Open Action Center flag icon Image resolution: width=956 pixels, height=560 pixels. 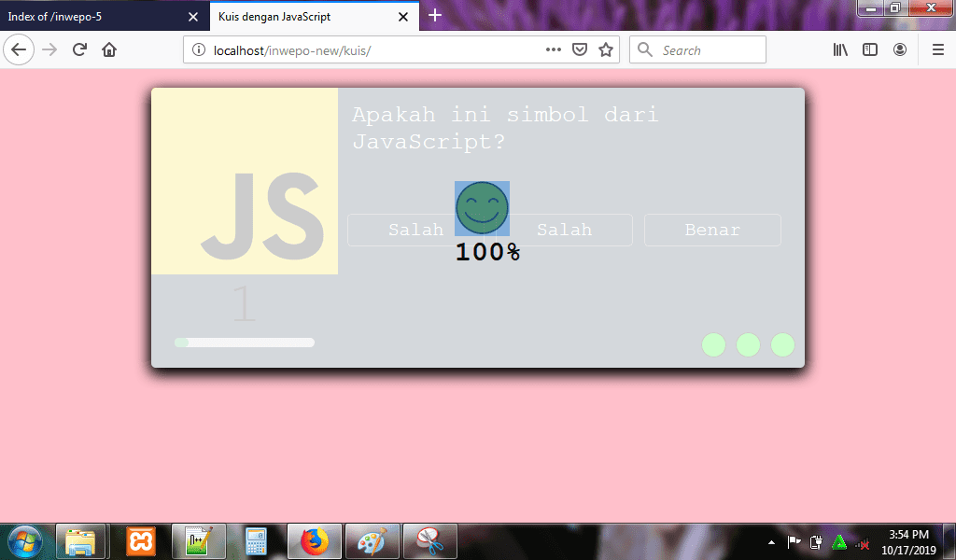point(794,541)
